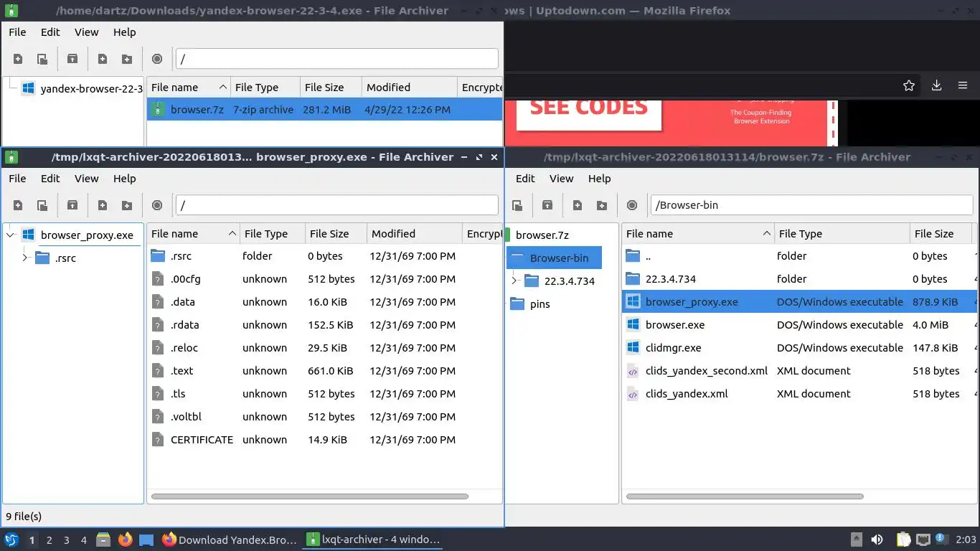The height and width of the screenshot is (551, 980).
Task: Click path field in browser_proxy.exe window
Action: (336, 205)
